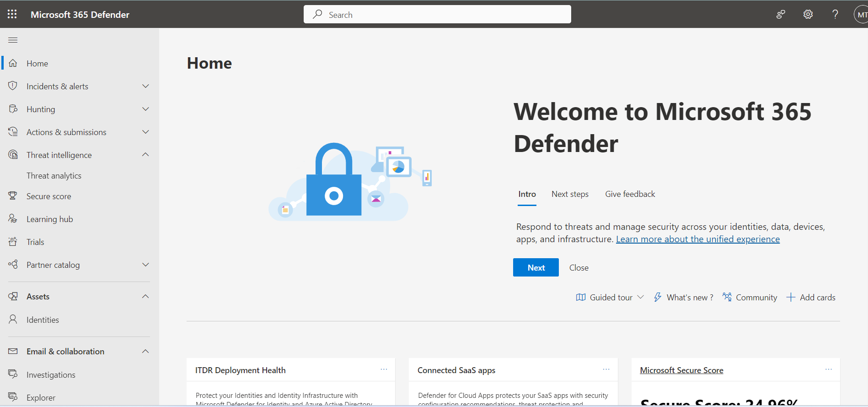Click the Explorer icon in sidebar
The image size is (868, 407).
coord(13,397)
